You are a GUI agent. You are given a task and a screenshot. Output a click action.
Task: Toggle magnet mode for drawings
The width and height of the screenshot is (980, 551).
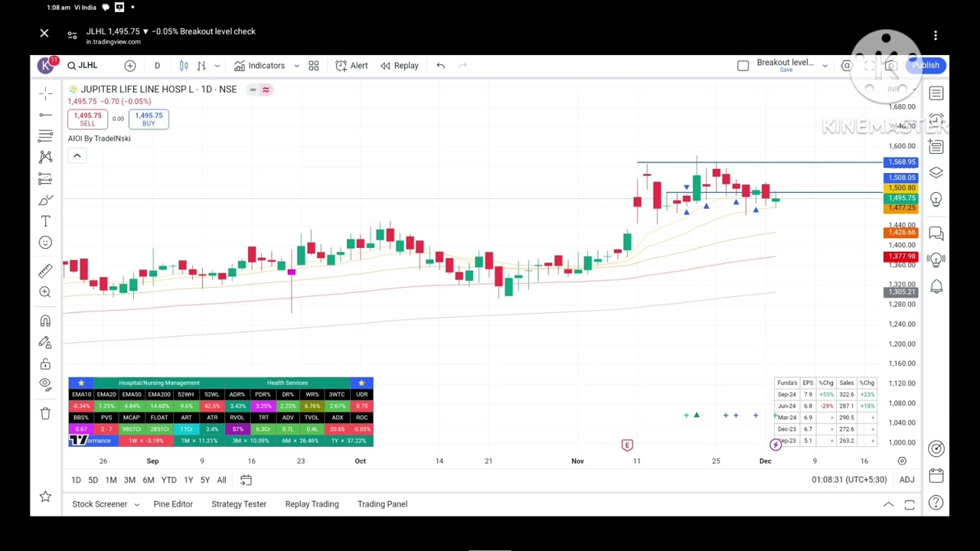pos(45,321)
